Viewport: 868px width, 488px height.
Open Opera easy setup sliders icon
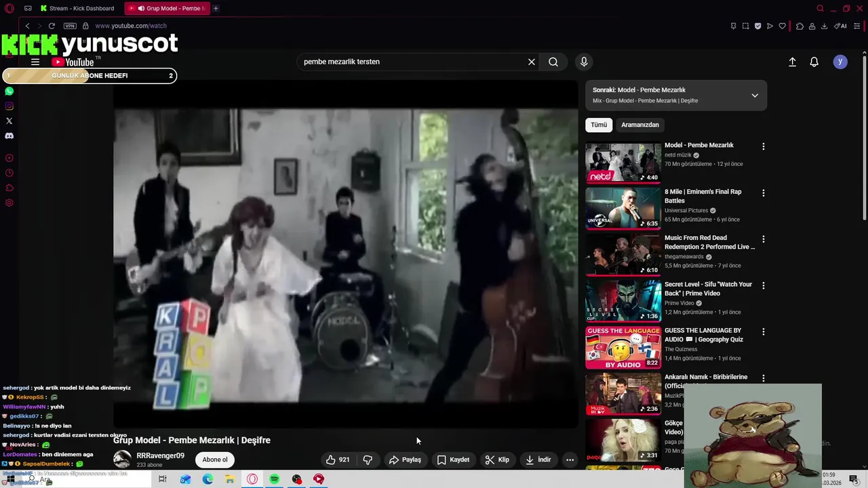coord(857,26)
